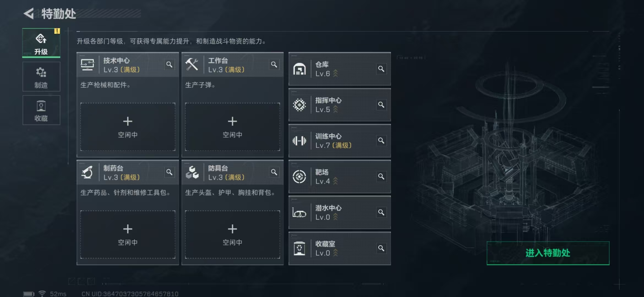This screenshot has height=297, width=644.
Task: Click the 仓库 magnifier icon
Action: (381, 69)
